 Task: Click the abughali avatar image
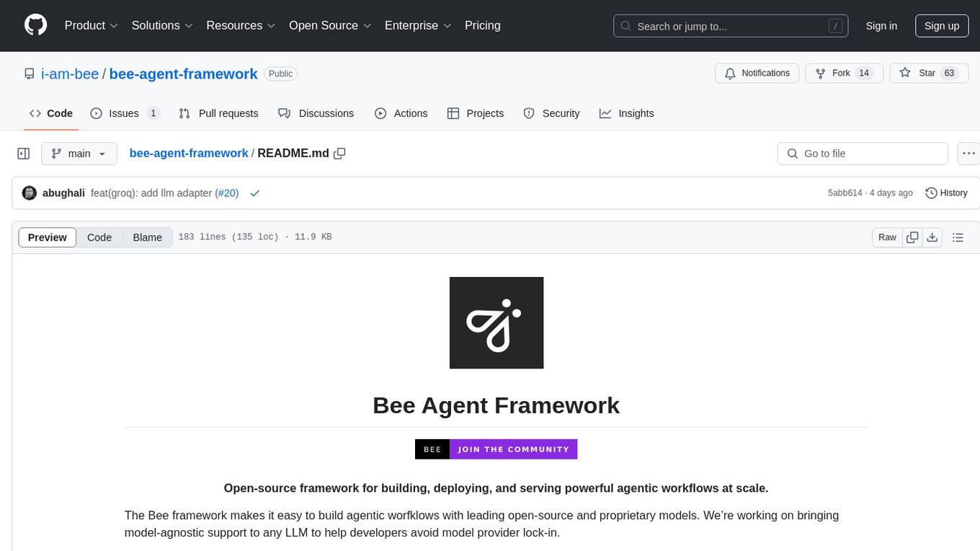coord(30,193)
